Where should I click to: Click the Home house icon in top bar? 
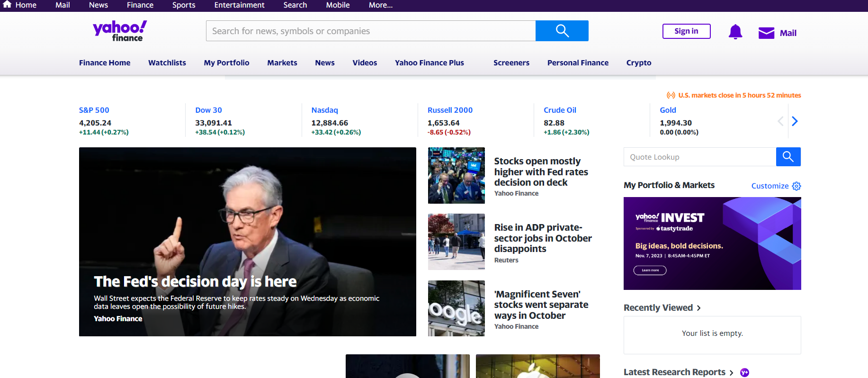click(x=7, y=4)
